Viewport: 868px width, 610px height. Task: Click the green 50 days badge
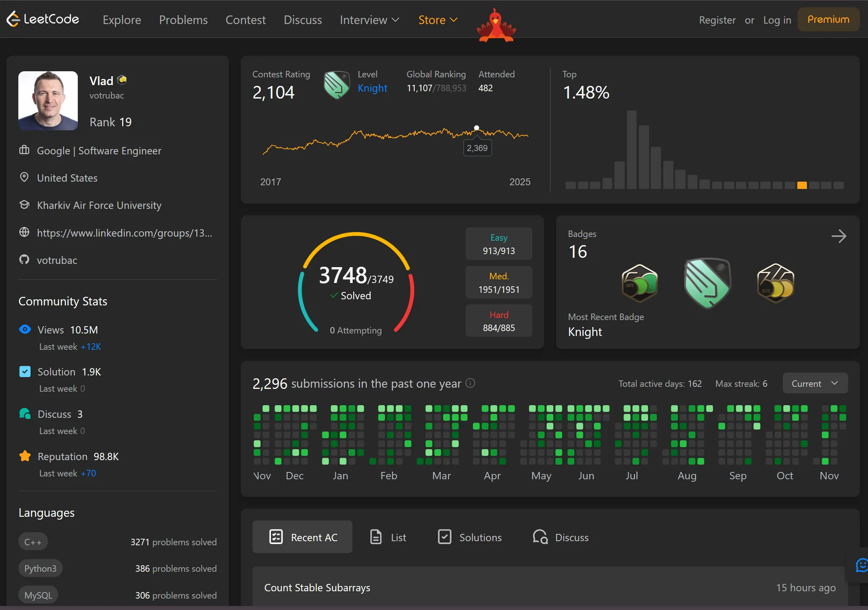tap(639, 283)
